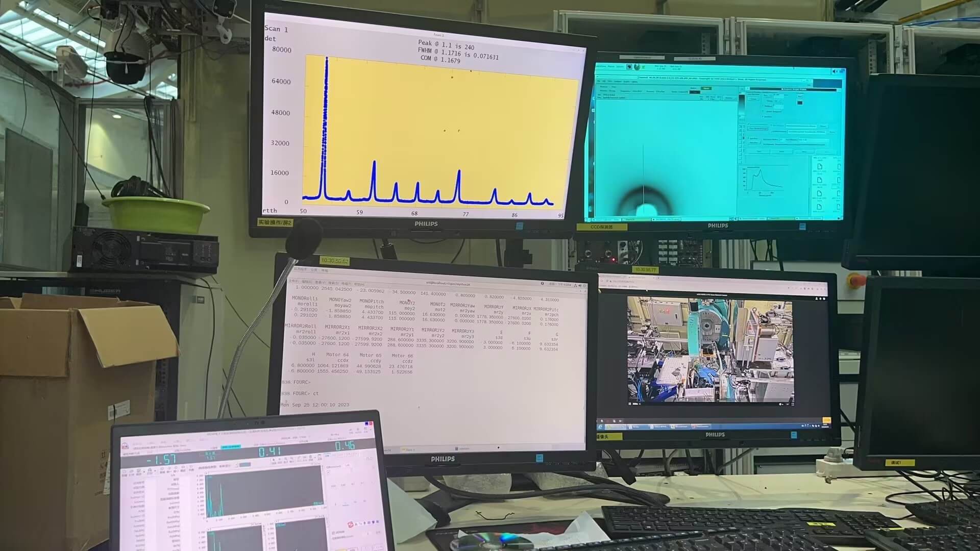Screen dimensions: 980x551
Task: Open the File menu in terminal window
Action: click(295, 282)
